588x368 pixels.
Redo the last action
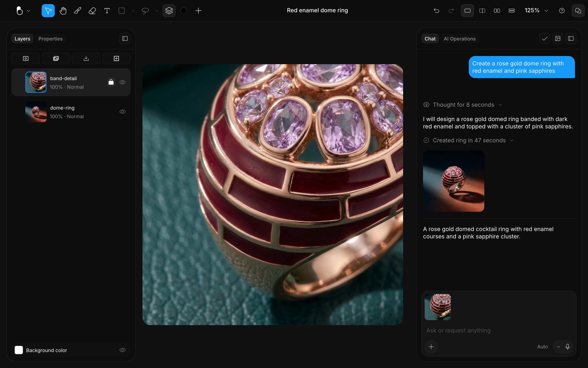451,10
